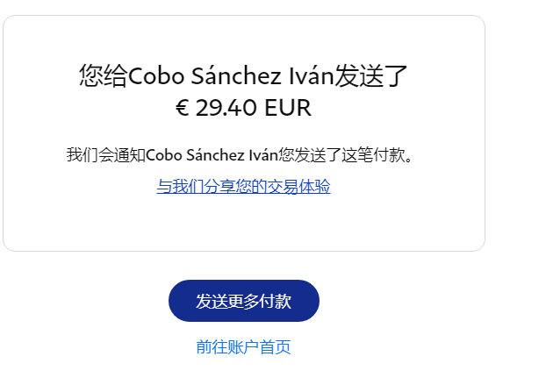The height and width of the screenshot is (392, 546).
Task: Click the 付款 characters on the blue button
Action: tap(275, 301)
